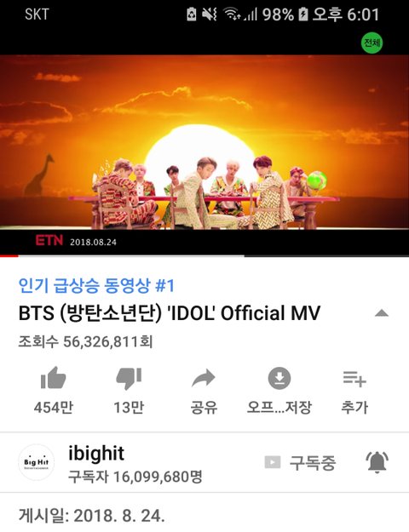
Task: Tap the add to playlist icon (추가)
Action: click(354, 379)
